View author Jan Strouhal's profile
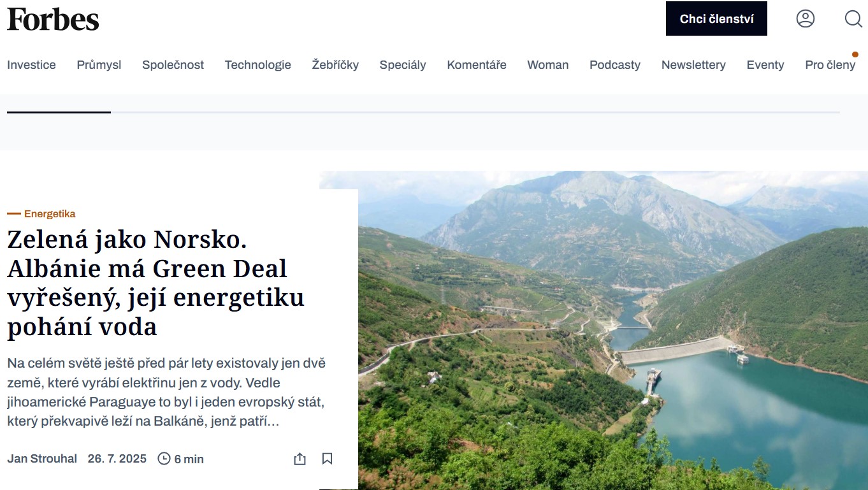The height and width of the screenshot is (490, 868). (42, 459)
